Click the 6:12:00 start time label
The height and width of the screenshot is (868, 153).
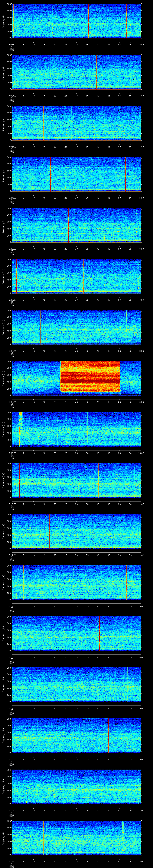12,606
